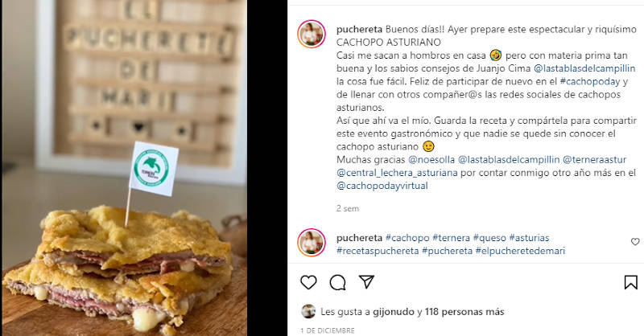Follow the #cachopoday hashtag link
The image size is (644, 336).
[590, 81]
